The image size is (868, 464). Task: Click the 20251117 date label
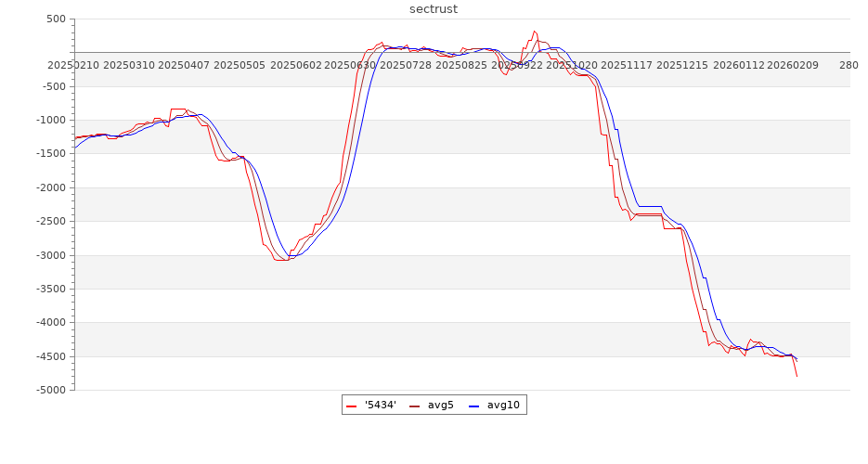coord(627,66)
